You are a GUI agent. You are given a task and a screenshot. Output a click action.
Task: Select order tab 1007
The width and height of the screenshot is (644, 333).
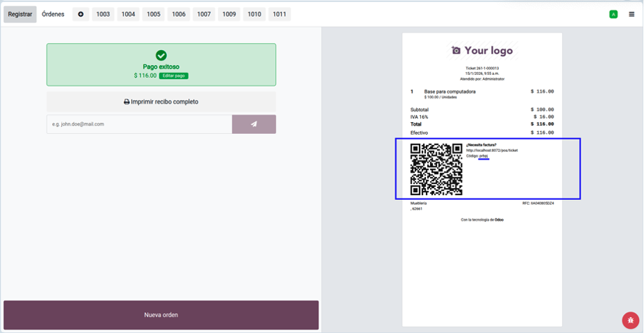[204, 15]
